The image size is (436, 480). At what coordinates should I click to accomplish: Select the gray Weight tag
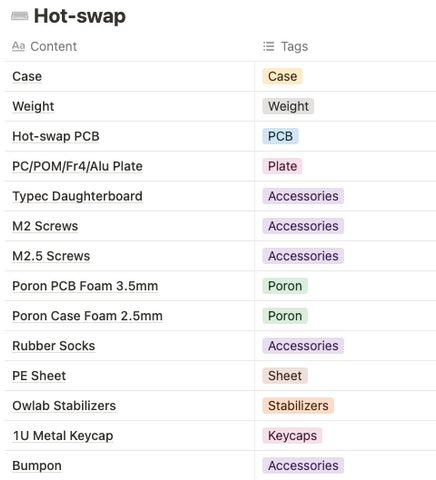click(288, 106)
